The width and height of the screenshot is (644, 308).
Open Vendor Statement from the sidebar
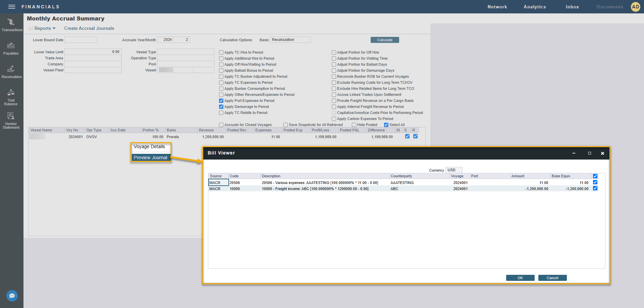pos(11,120)
